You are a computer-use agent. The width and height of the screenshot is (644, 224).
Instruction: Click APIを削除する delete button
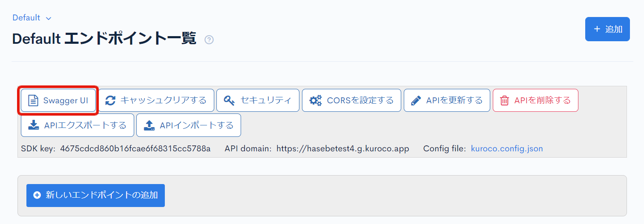tap(535, 100)
